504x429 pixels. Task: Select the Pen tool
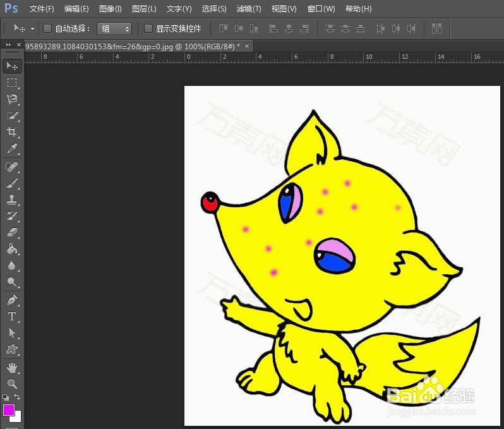click(x=12, y=300)
